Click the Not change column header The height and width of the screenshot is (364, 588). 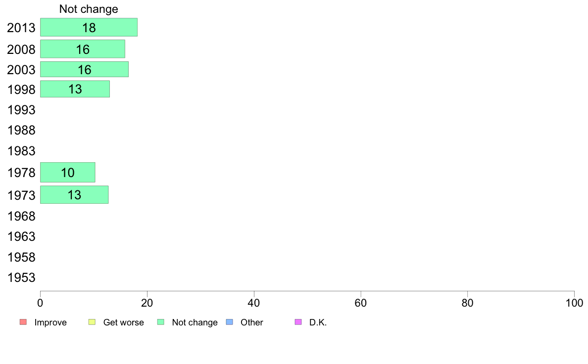[89, 9]
